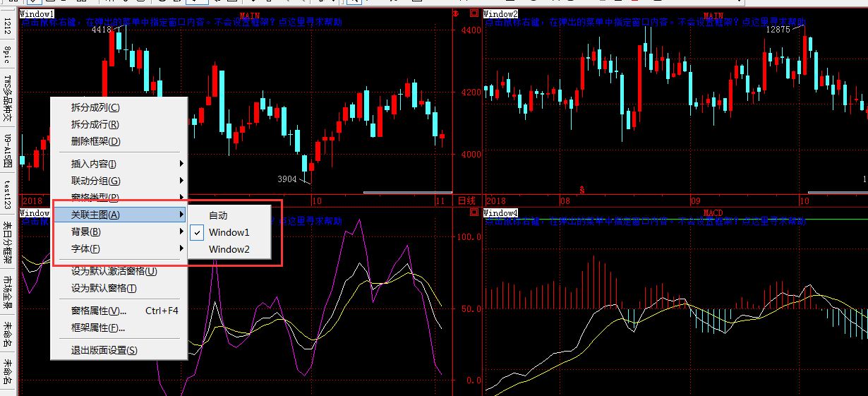The width and height of the screenshot is (868, 396).
Task: Choose 退出版面设置(S) menu item
Action: 119,350
